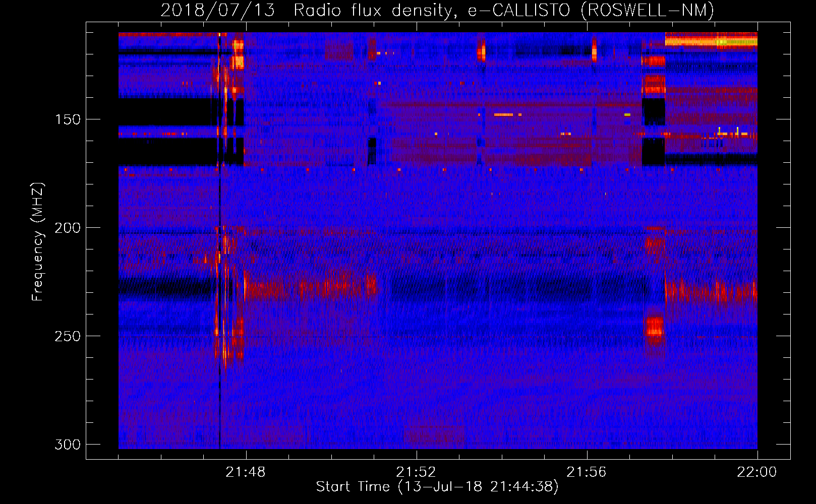Click the 21:52 time tick label
Image resolution: width=816 pixels, height=504 pixels.
pyautogui.click(x=416, y=472)
